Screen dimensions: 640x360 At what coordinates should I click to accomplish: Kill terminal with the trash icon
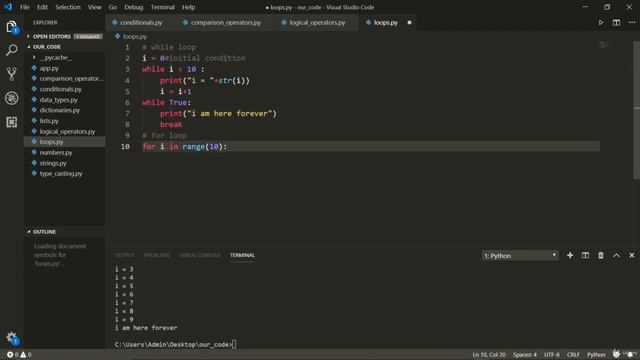tap(601, 255)
